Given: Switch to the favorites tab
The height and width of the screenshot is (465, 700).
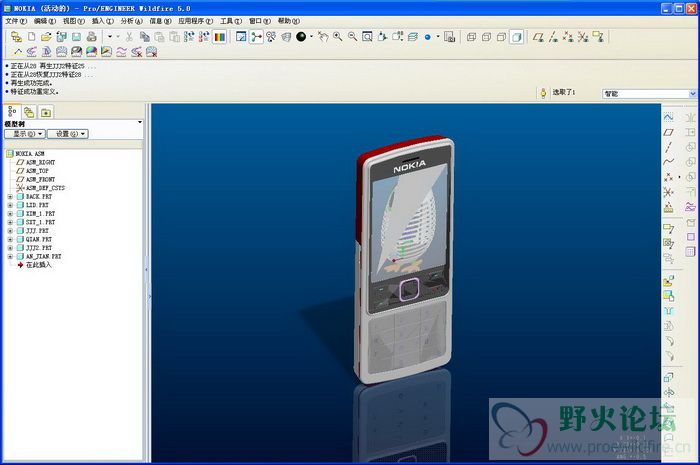Looking at the screenshot, I should 46,112.
